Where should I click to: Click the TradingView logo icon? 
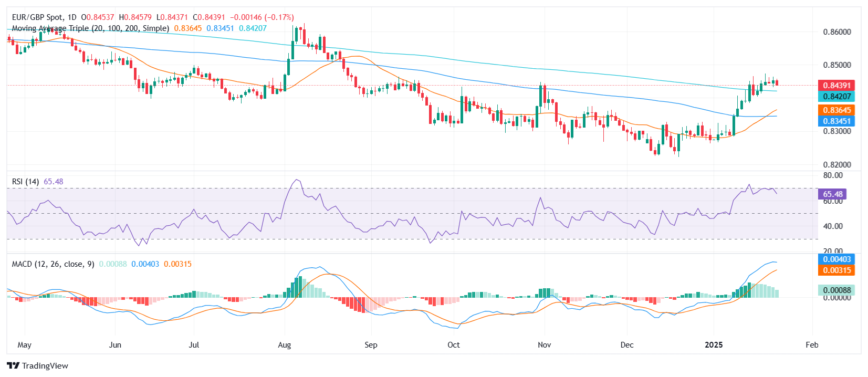click(13, 365)
